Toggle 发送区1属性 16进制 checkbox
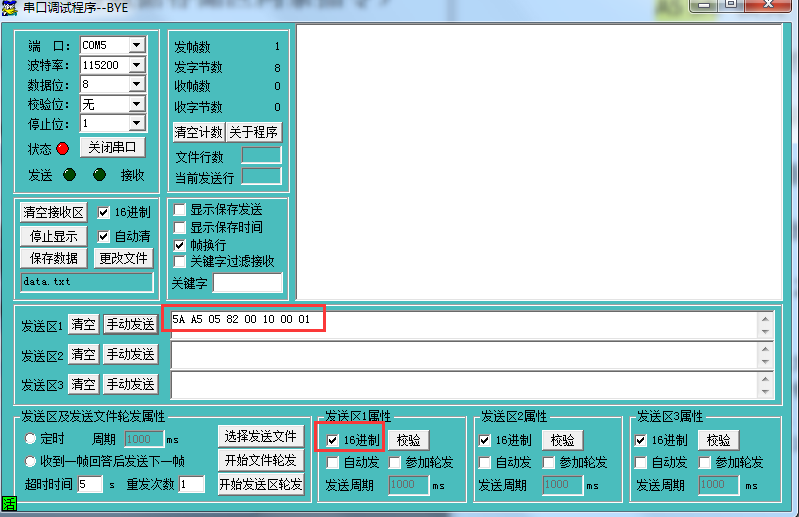 pos(332,440)
